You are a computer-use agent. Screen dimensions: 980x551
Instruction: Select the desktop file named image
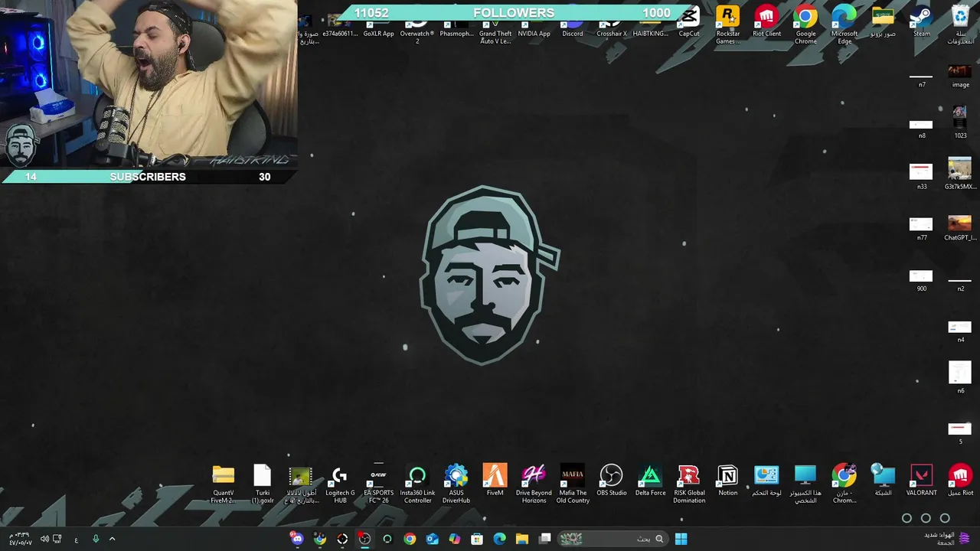pos(960,76)
